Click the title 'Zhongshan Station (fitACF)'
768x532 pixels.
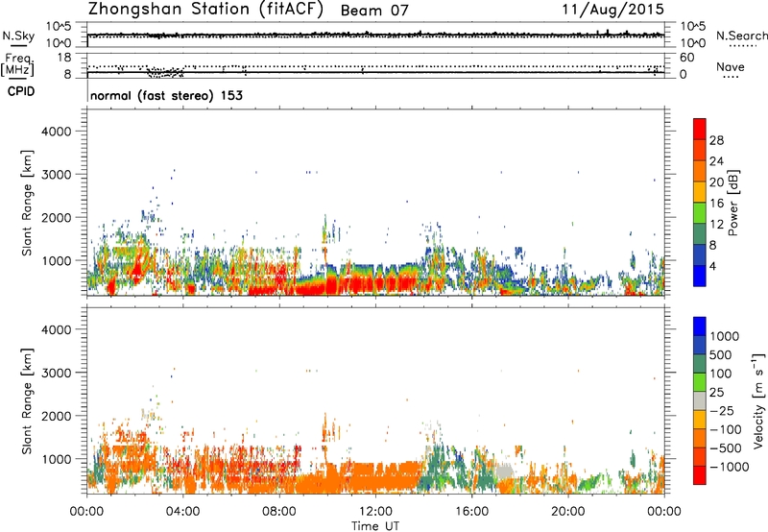point(205,10)
